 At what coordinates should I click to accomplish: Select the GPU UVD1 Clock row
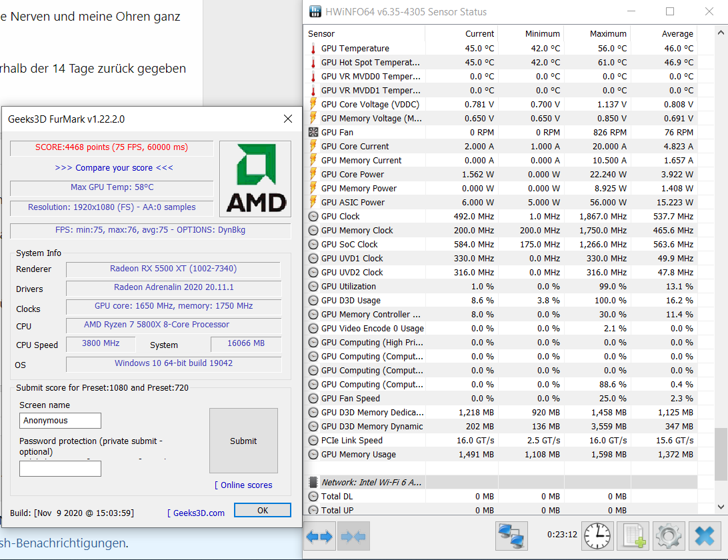(x=501, y=258)
